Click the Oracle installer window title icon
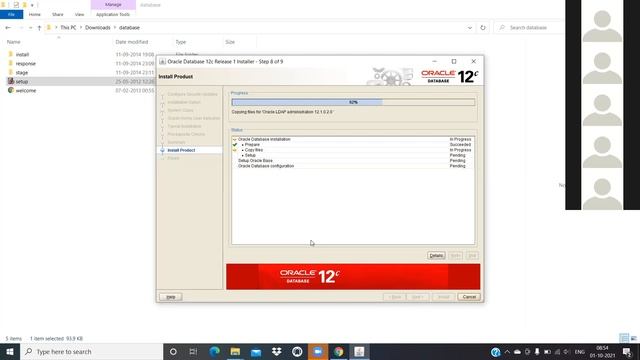Screen dimensions: 640x360 point(162,62)
